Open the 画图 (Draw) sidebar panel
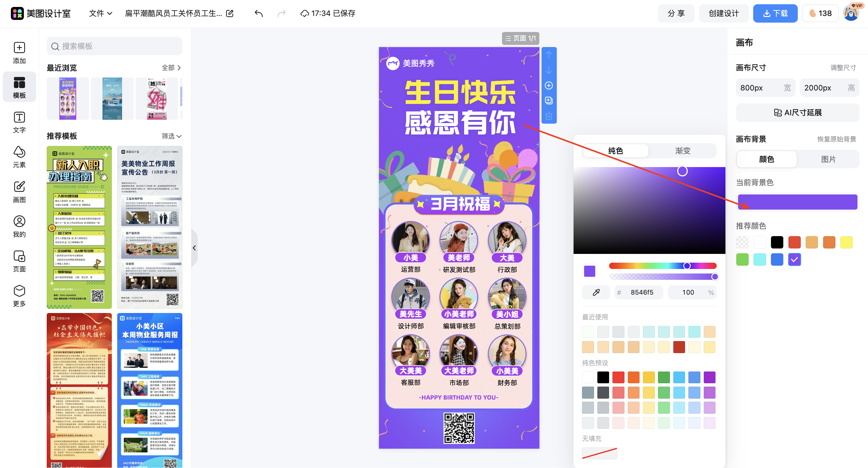This screenshot has width=868, height=468. 19,191
